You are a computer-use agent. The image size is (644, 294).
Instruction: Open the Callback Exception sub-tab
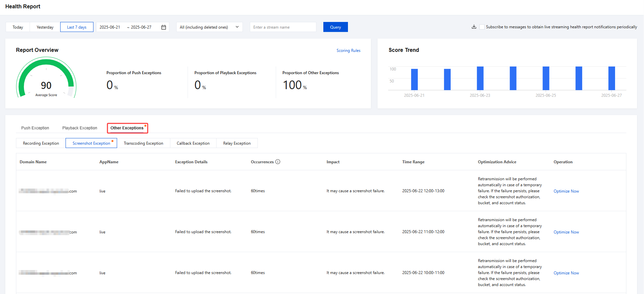coord(193,143)
